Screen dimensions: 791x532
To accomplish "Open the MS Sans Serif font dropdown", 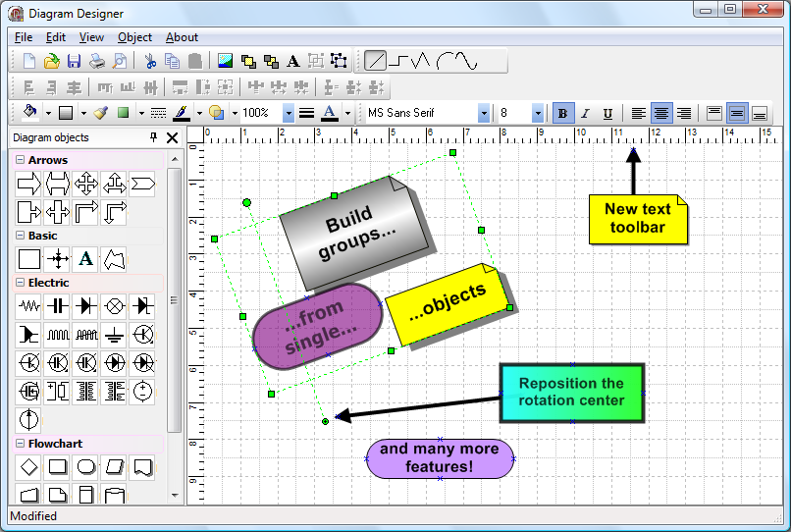I will pyautogui.click(x=484, y=113).
